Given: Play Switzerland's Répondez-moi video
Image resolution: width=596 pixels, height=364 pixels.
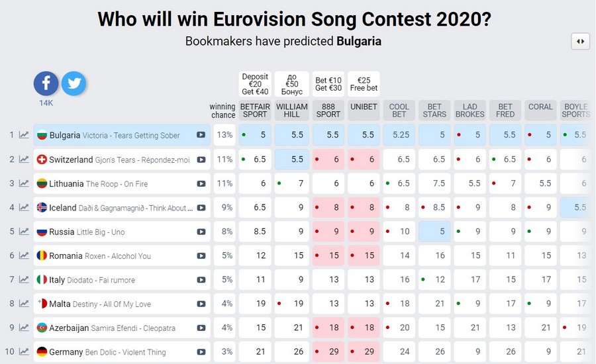Looking at the screenshot, I should (201, 159).
